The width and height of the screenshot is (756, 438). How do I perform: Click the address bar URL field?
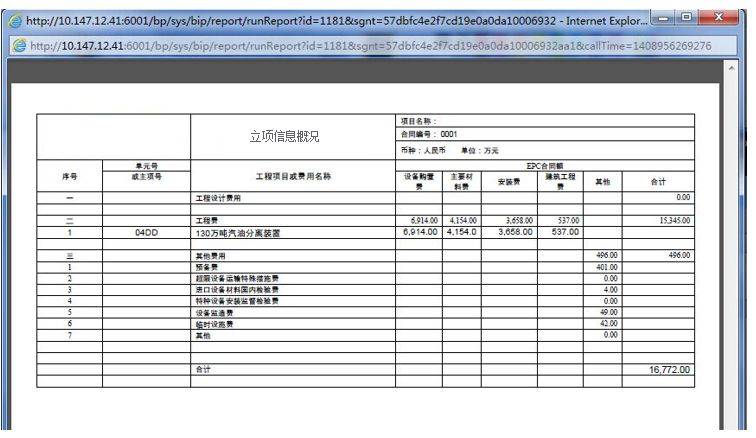point(371,46)
